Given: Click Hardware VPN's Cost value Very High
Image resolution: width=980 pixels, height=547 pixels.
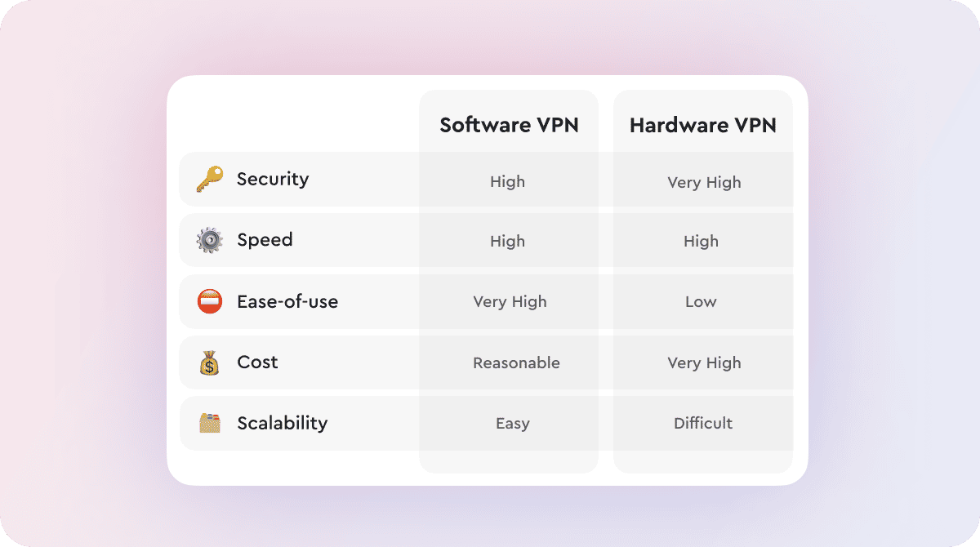Looking at the screenshot, I should (704, 363).
